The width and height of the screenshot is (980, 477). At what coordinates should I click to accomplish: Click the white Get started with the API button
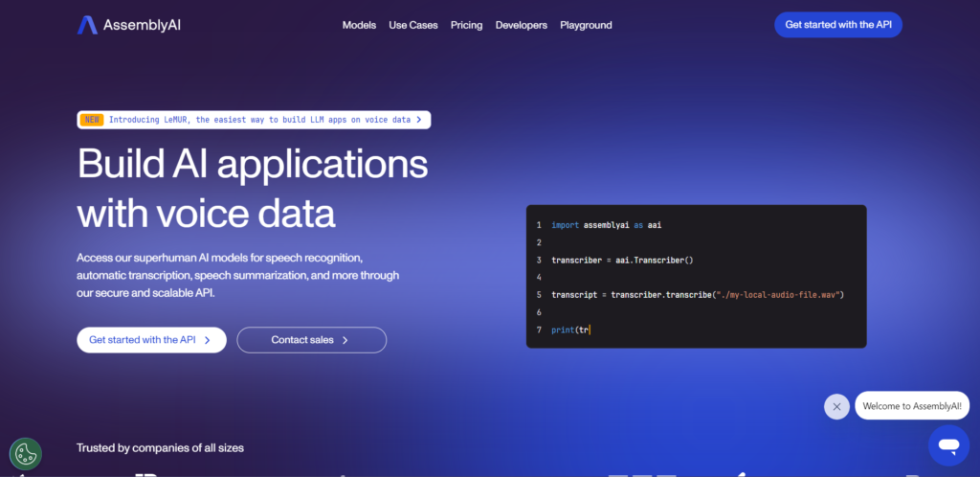[x=151, y=340]
